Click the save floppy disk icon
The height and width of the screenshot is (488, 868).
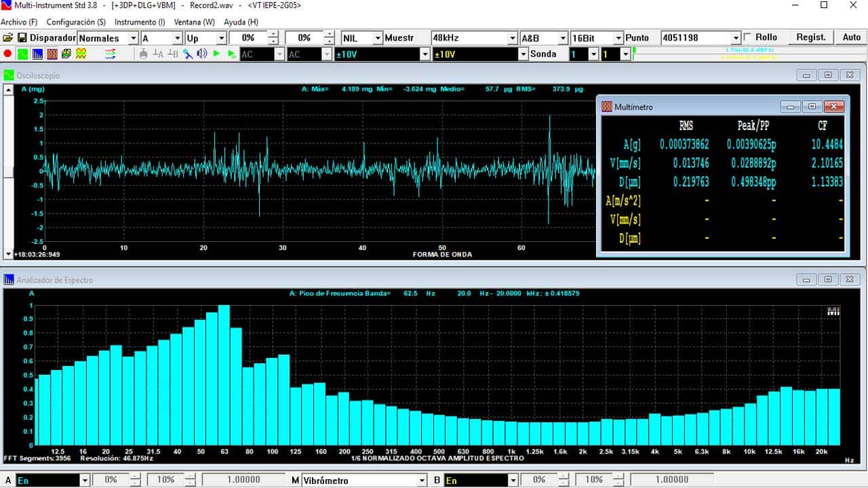pos(22,38)
